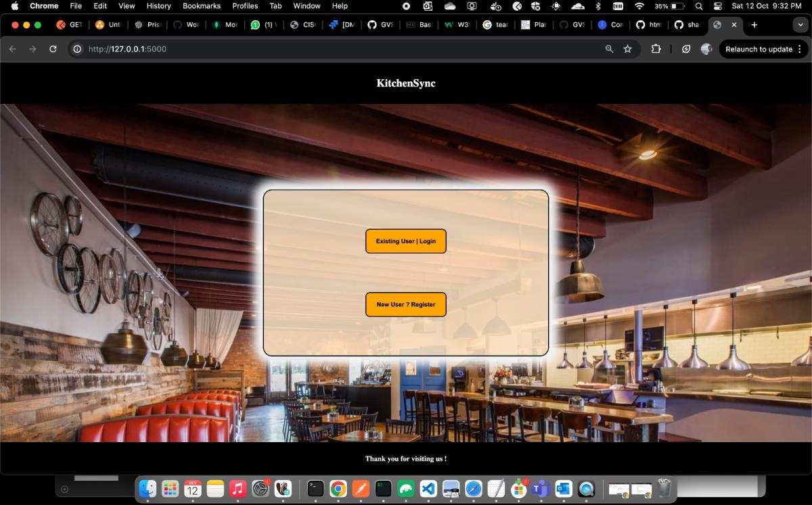This screenshot has height=505, width=812.
Task: Click the Chrome profile avatar icon
Action: (x=706, y=49)
